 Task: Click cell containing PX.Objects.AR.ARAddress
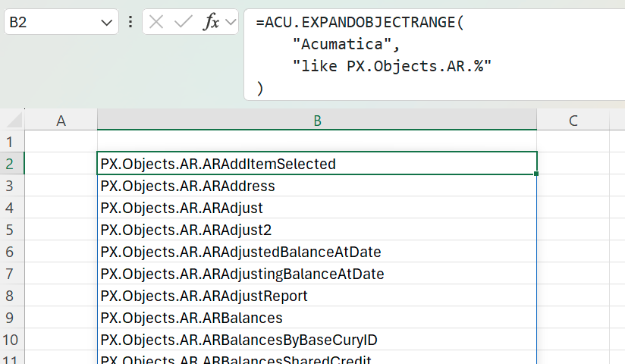[x=317, y=186]
